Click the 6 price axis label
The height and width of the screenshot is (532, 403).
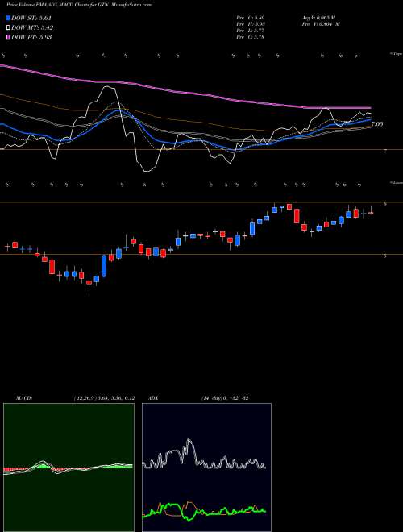click(x=384, y=204)
